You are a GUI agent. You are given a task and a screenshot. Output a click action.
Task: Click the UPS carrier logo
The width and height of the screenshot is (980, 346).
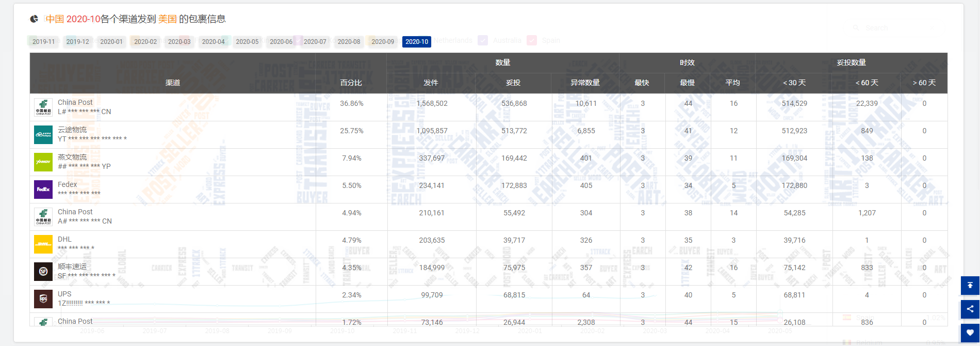tap(43, 299)
